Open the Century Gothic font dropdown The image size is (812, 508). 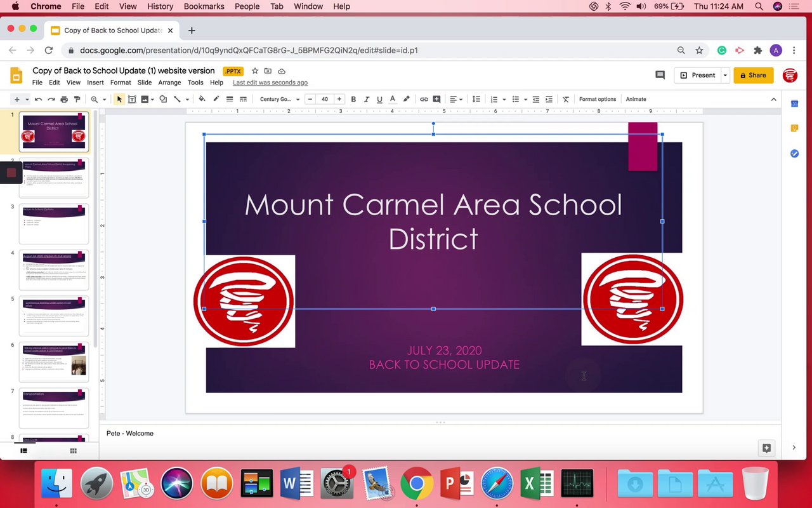click(x=279, y=99)
